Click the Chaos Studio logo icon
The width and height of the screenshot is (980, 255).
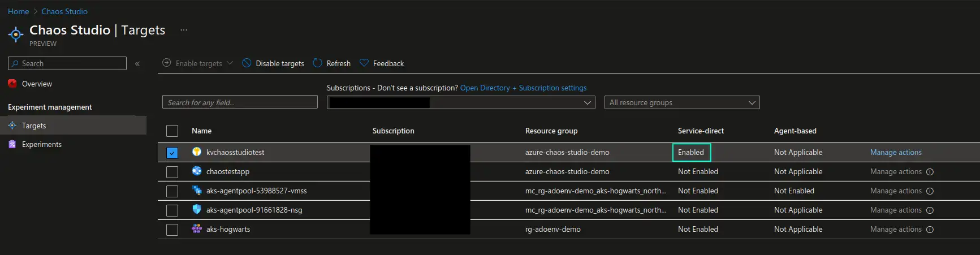click(16, 34)
